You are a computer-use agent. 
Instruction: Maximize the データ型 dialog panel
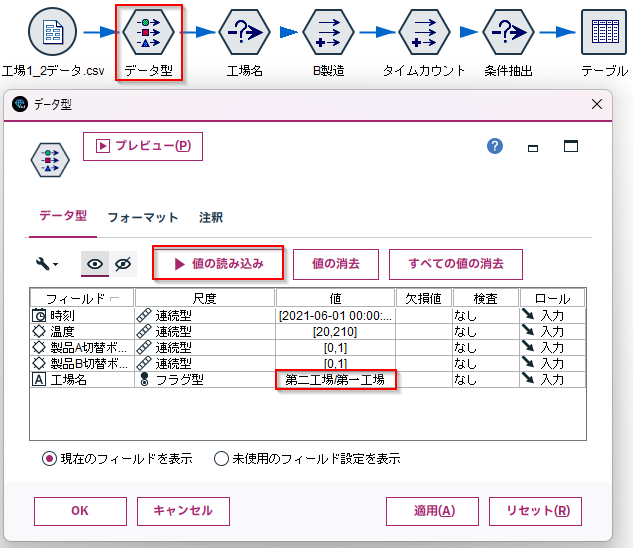pos(571,146)
